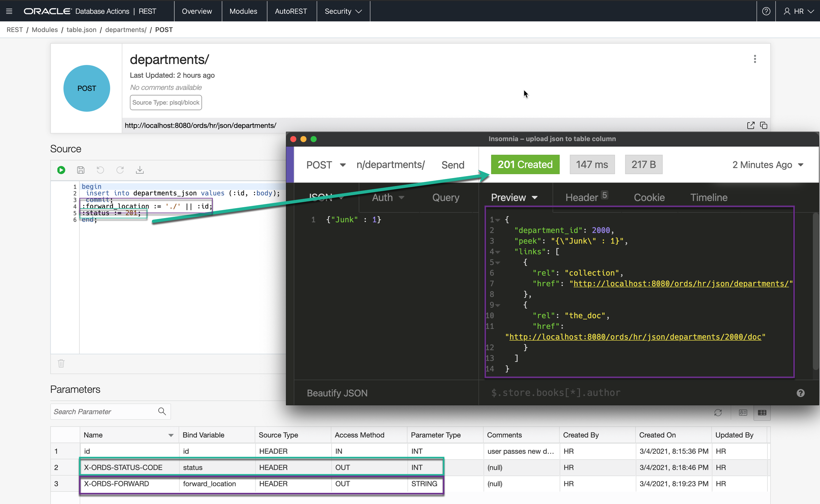Viewport: 820px width, 504px height.
Task: Open the hamburger navigation menu
Action: tap(9, 11)
